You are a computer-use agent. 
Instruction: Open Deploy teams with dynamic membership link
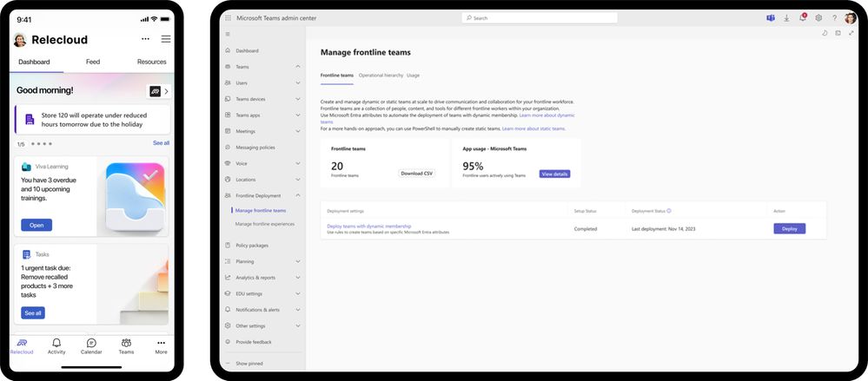[x=368, y=227]
